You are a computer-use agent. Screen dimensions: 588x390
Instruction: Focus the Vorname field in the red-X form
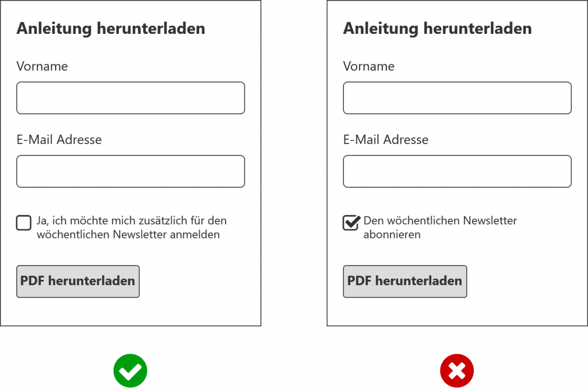[457, 98]
